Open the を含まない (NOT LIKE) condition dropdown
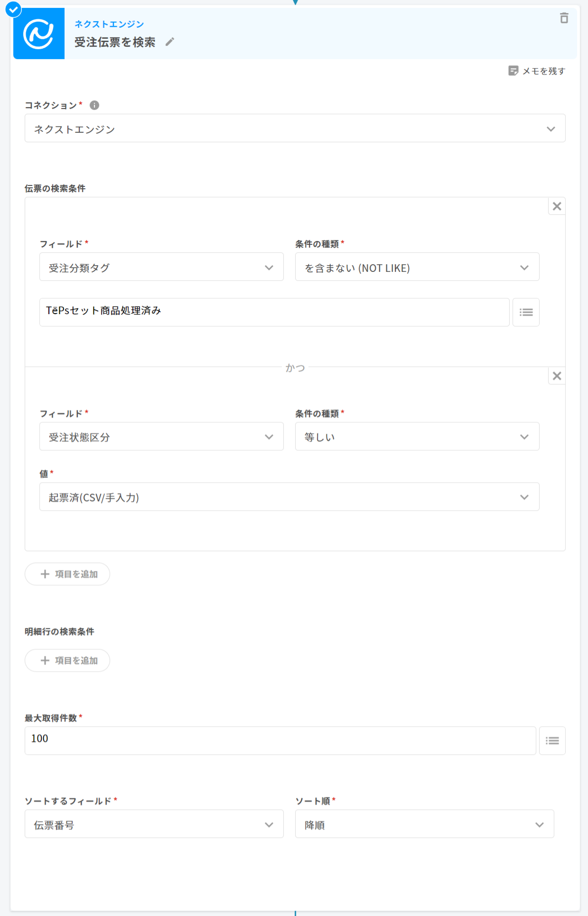The width and height of the screenshot is (588, 916). coord(417,267)
